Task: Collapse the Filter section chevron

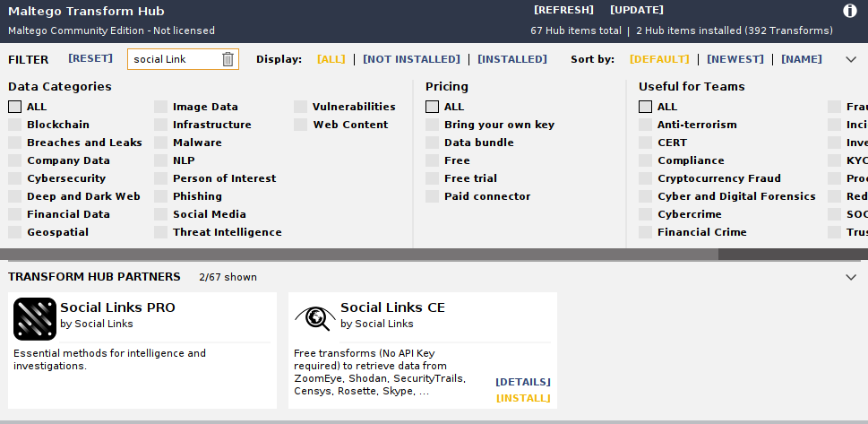Action: coord(851,59)
